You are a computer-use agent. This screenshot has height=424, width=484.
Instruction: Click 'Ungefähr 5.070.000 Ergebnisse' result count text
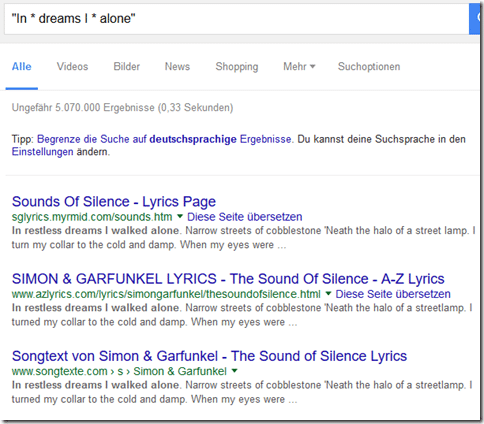[x=122, y=108]
